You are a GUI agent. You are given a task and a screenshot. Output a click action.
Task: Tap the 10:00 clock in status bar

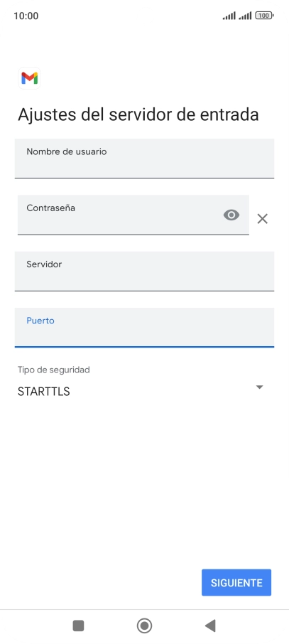(26, 16)
